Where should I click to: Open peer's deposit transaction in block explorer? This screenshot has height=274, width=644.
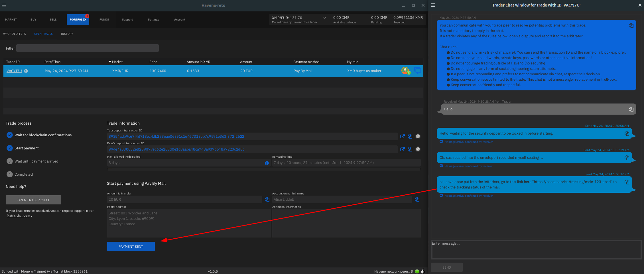coord(402,149)
